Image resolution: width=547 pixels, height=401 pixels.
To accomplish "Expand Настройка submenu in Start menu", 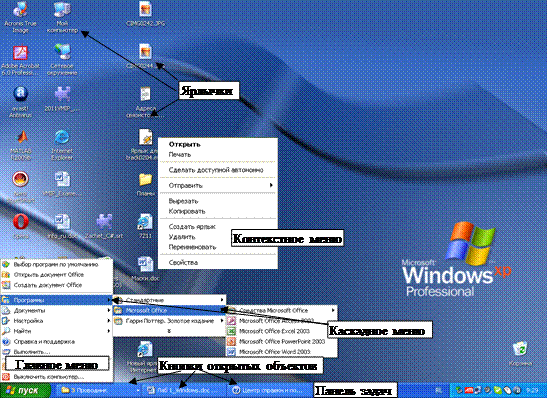I will 57,321.
